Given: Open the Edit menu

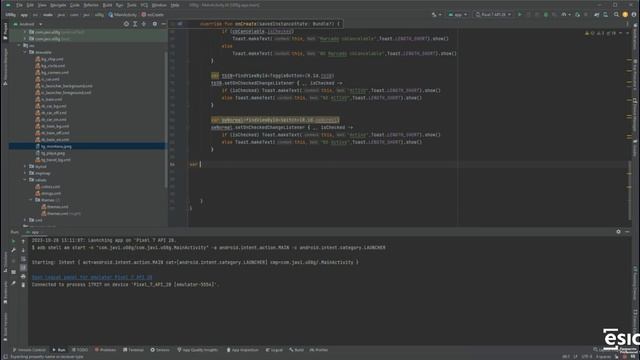Looking at the screenshot, I should (x=30, y=5).
